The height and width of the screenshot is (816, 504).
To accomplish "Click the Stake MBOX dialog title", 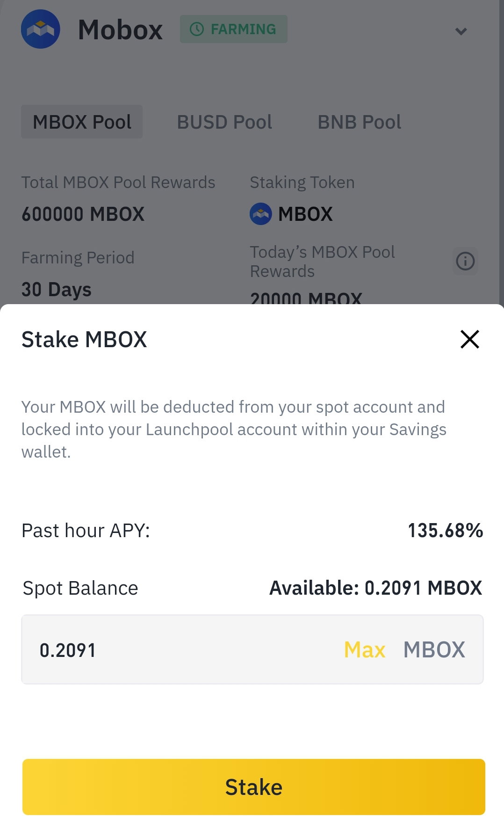I will pyautogui.click(x=84, y=339).
